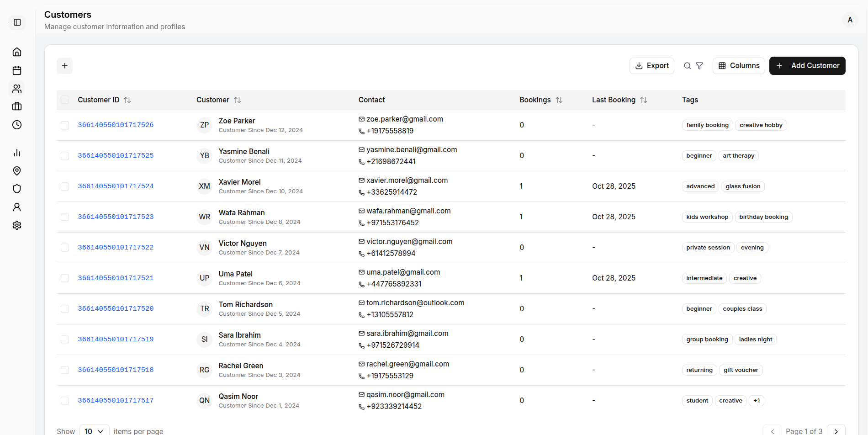Open the clock history icon

[17, 125]
